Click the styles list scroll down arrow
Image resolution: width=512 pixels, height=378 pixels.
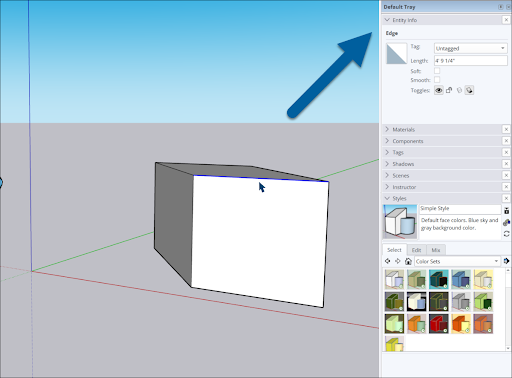[508, 348]
